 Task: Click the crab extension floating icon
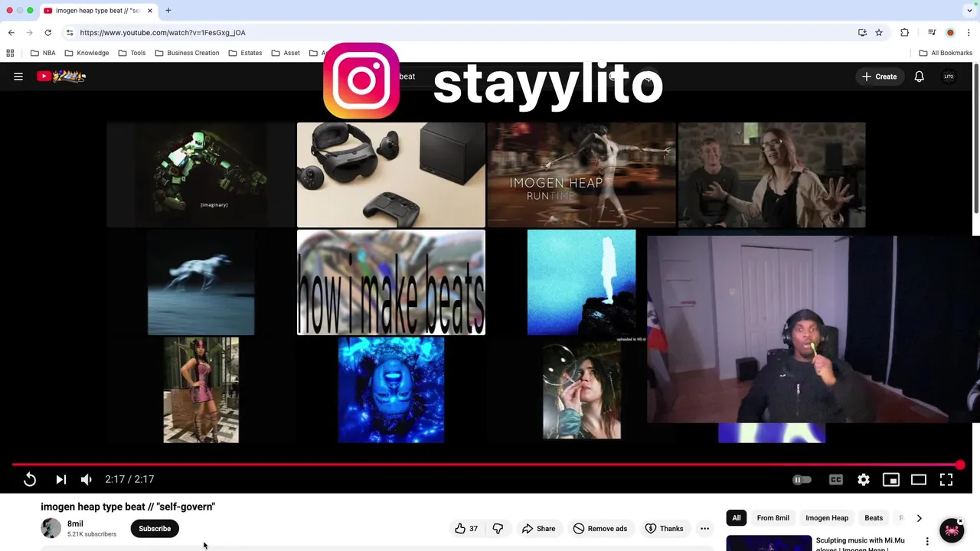point(952,530)
